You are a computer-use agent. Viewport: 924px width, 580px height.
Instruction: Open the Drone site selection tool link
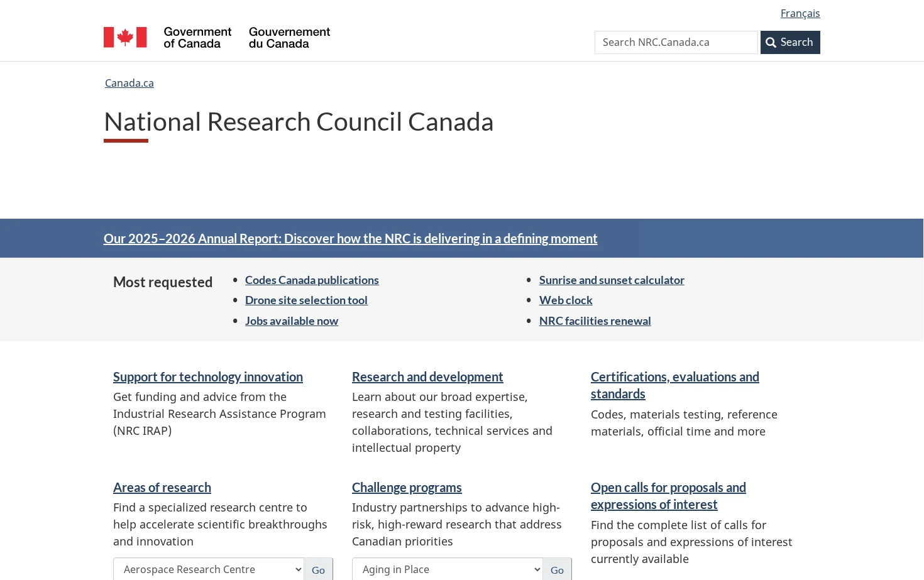click(x=306, y=300)
